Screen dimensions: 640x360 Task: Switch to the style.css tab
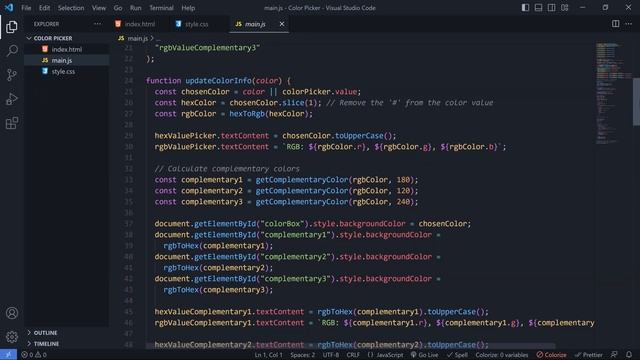(x=196, y=24)
